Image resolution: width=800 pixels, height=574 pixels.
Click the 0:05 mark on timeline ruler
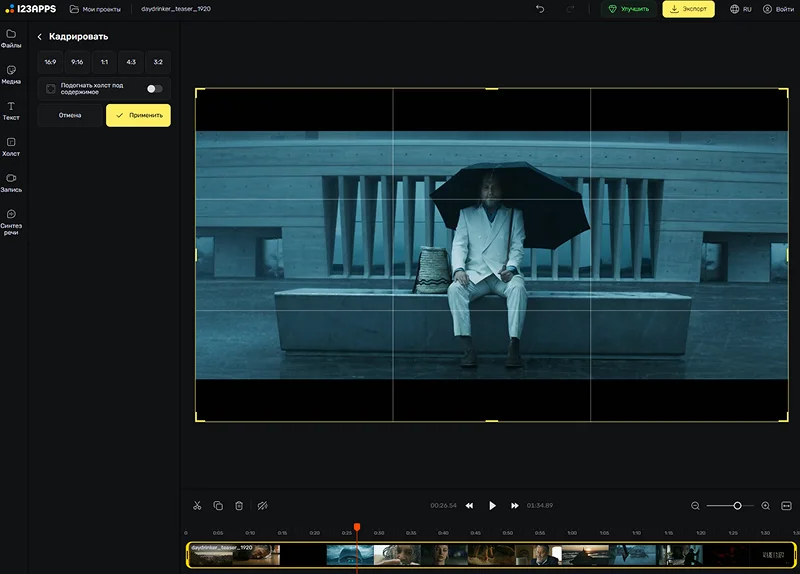[218, 533]
